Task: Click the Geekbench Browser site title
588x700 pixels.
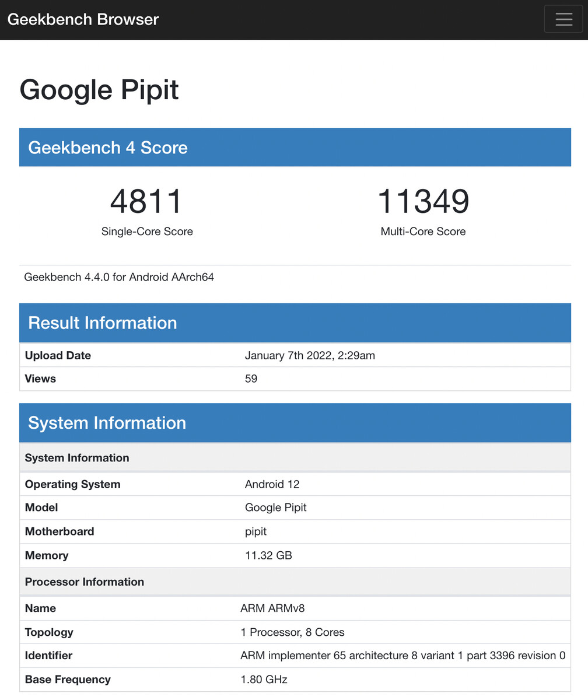Action: pos(83,19)
